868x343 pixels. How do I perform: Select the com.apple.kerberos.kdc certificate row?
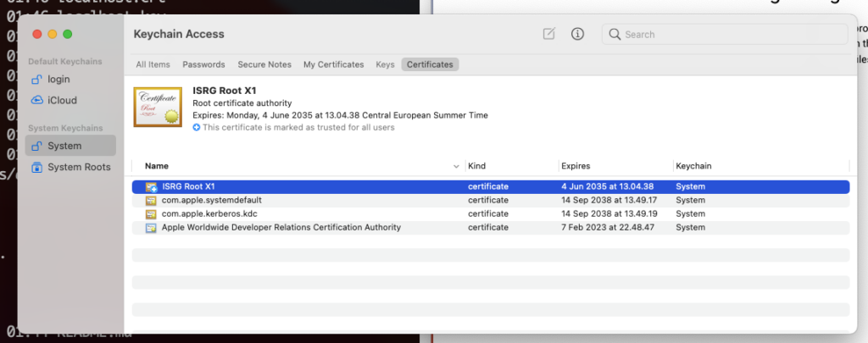click(x=491, y=213)
